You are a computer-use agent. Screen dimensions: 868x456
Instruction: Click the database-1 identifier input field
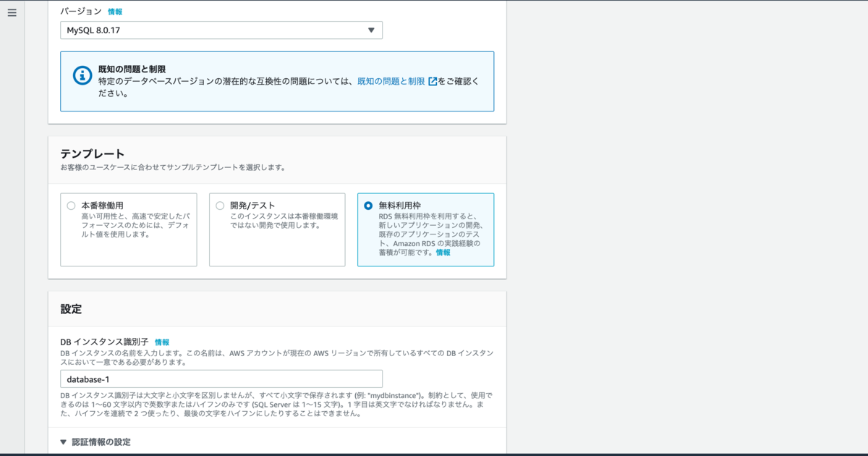[221, 378]
